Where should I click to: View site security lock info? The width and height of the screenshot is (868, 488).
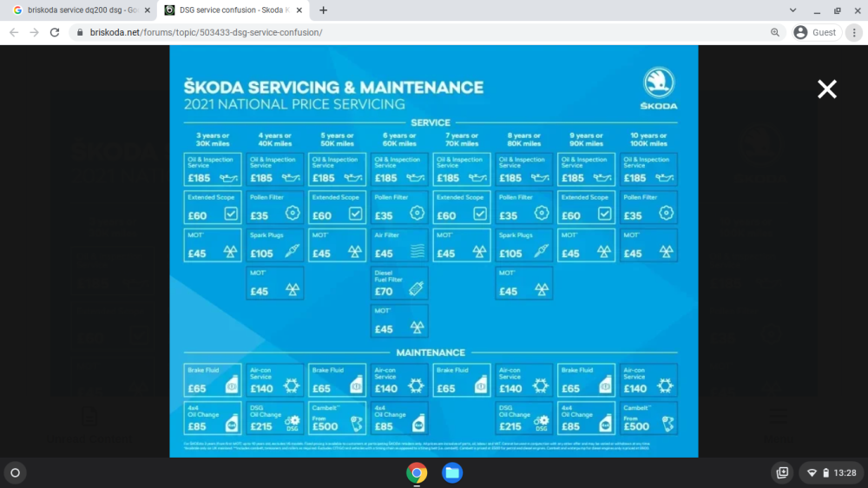(x=80, y=33)
